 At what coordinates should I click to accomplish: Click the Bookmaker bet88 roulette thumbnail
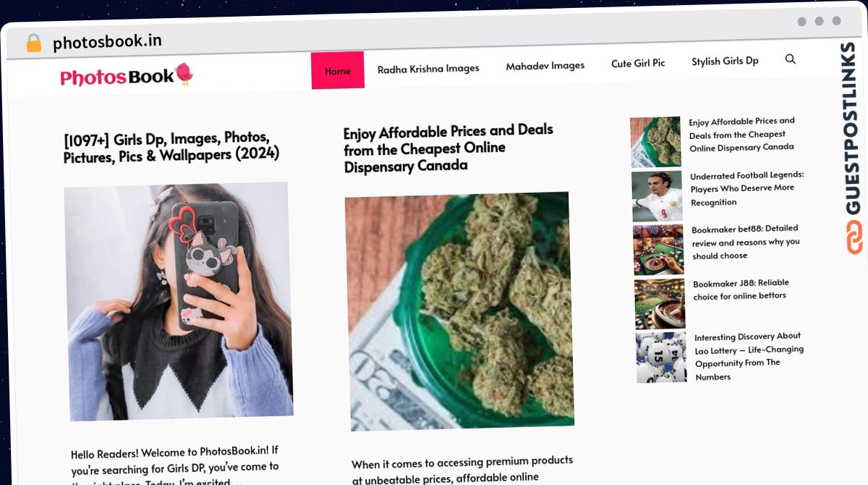click(x=659, y=250)
